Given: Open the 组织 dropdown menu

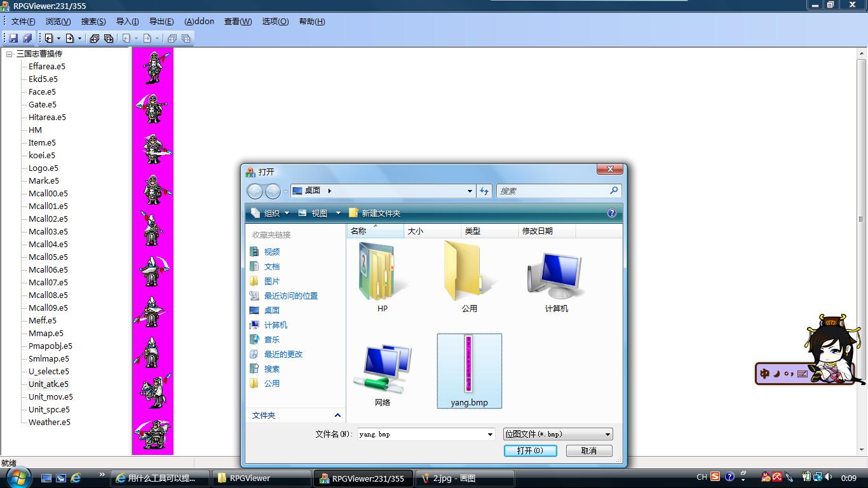Looking at the screenshot, I should click(271, 213).
